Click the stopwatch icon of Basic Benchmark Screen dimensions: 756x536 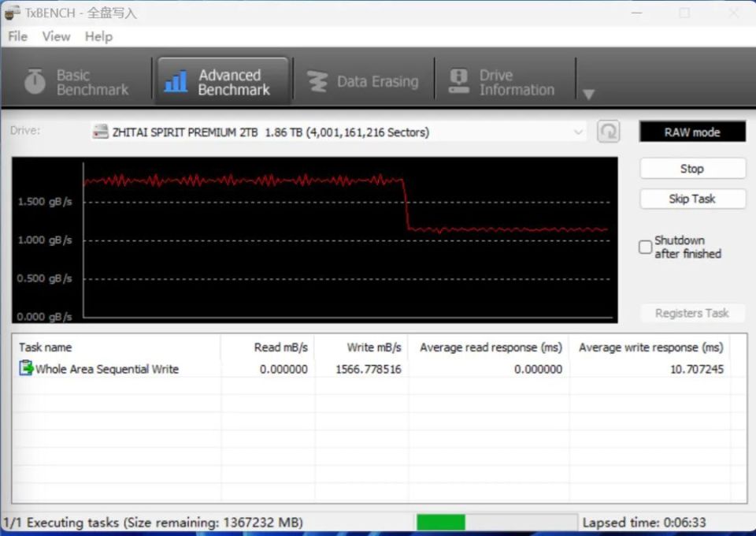(x=35, y=81)
